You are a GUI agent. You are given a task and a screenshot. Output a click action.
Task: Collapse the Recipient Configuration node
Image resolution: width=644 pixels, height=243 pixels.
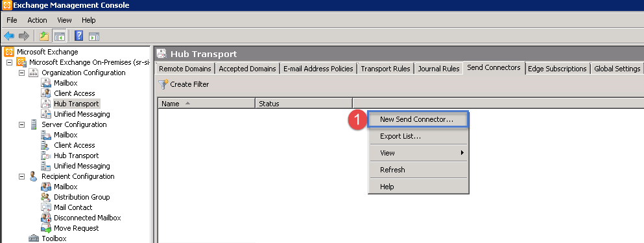[21, 176]
